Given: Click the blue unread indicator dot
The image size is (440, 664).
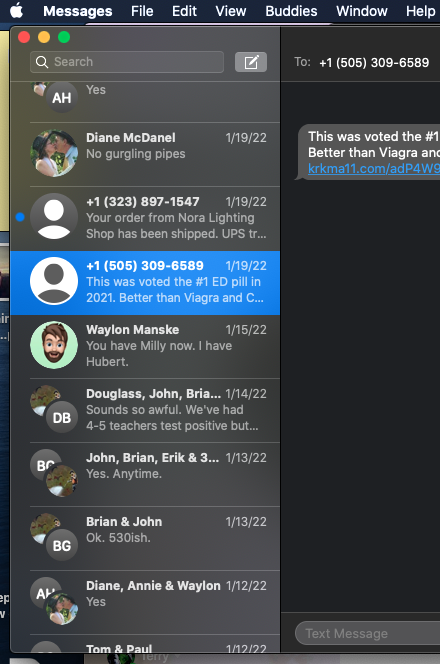Looking at the screenshot, I should (x=20, y=217).
